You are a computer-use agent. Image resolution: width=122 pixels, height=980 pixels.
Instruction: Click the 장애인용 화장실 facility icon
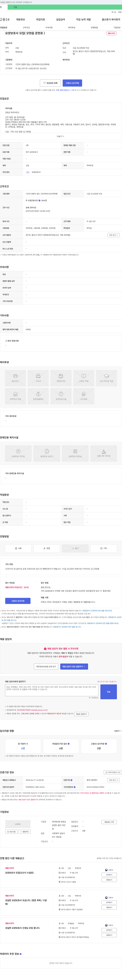[x=75, y=453]
